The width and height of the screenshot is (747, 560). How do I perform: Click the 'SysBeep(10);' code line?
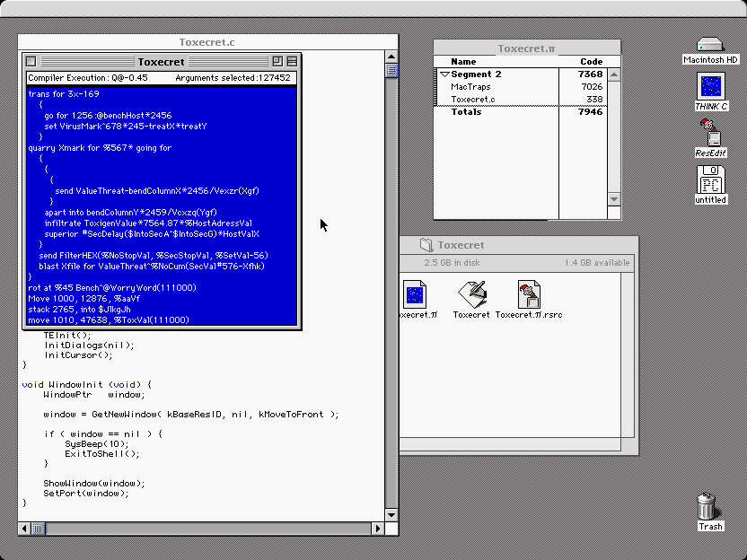coord(97,444)
